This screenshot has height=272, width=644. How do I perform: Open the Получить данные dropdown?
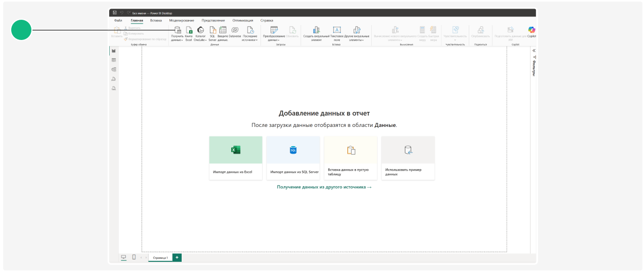click(x=177, y=34)
